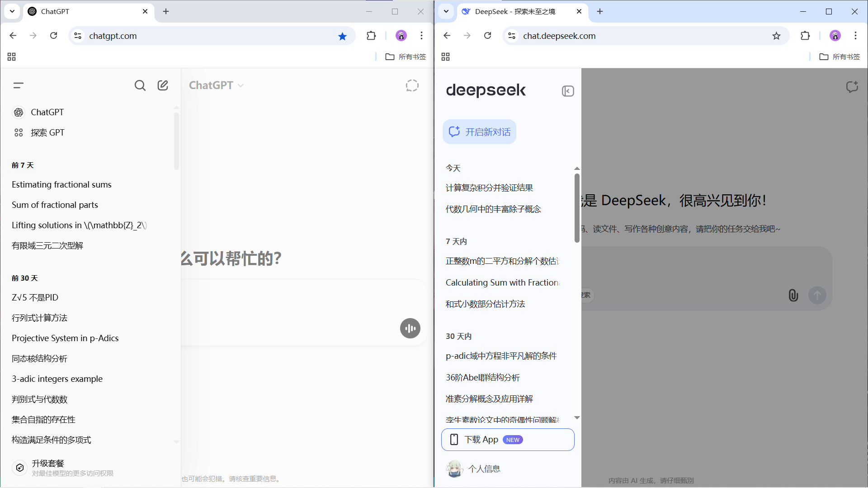Click DeepSeek top-right new chat icon

pos(852,87)
